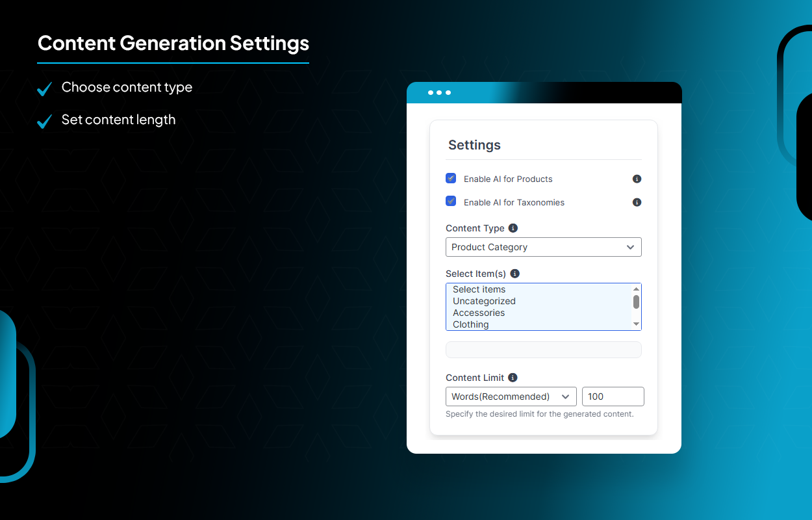Screen dimensions: 812x520
Task: Disable the Enable AI for Products checkbox
Action: click(451, 177)
